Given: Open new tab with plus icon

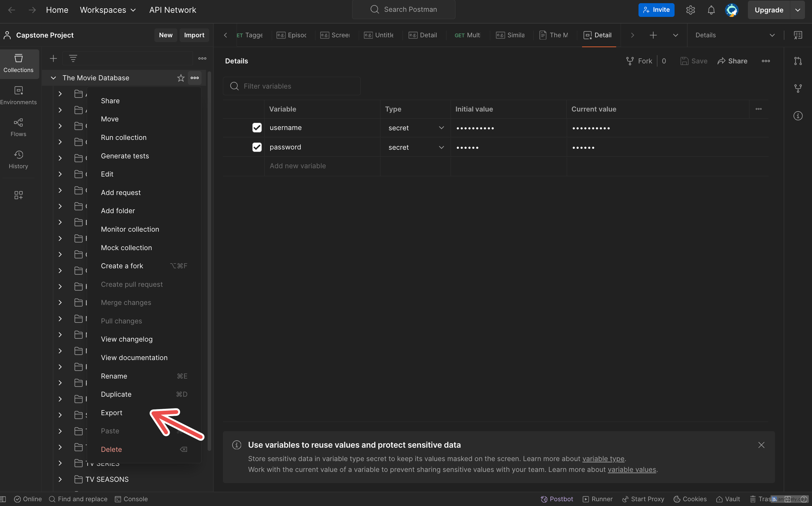Looking at the screenshot, I should (x=653, y=35).
